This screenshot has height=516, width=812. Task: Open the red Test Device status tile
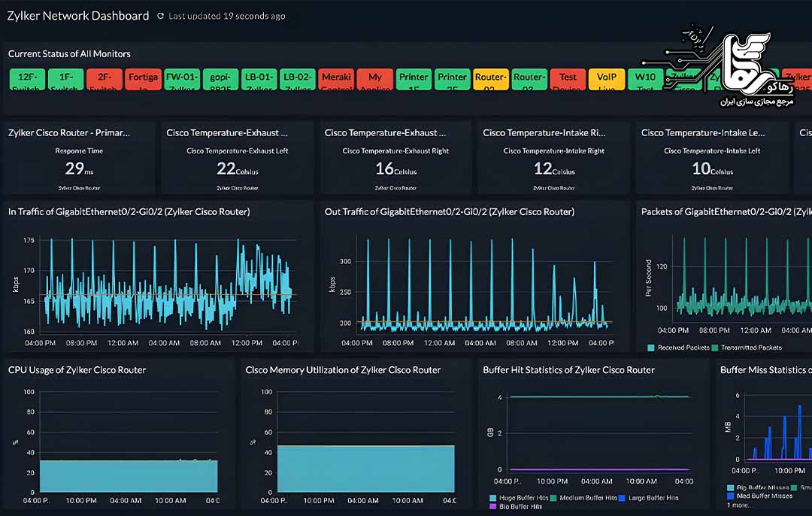568,79
